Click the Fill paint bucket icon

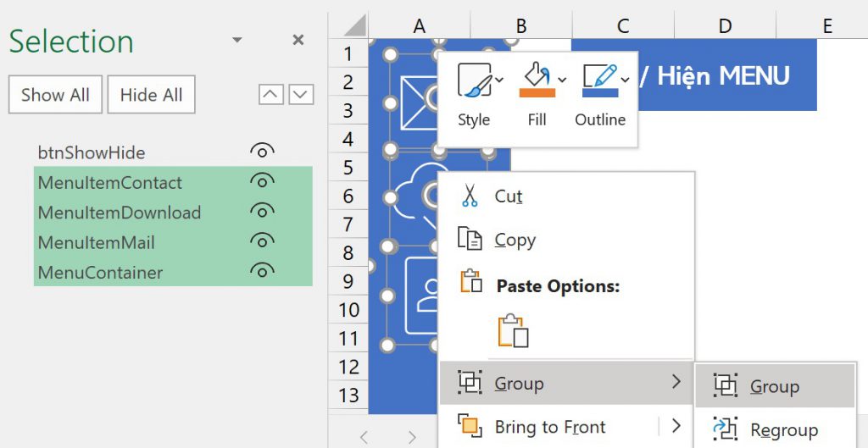pyautogui.click(x=534, y=75)
